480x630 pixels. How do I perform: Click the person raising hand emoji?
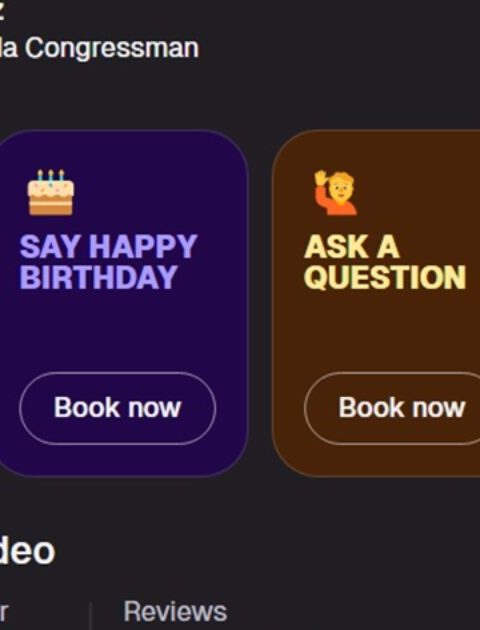336,192
